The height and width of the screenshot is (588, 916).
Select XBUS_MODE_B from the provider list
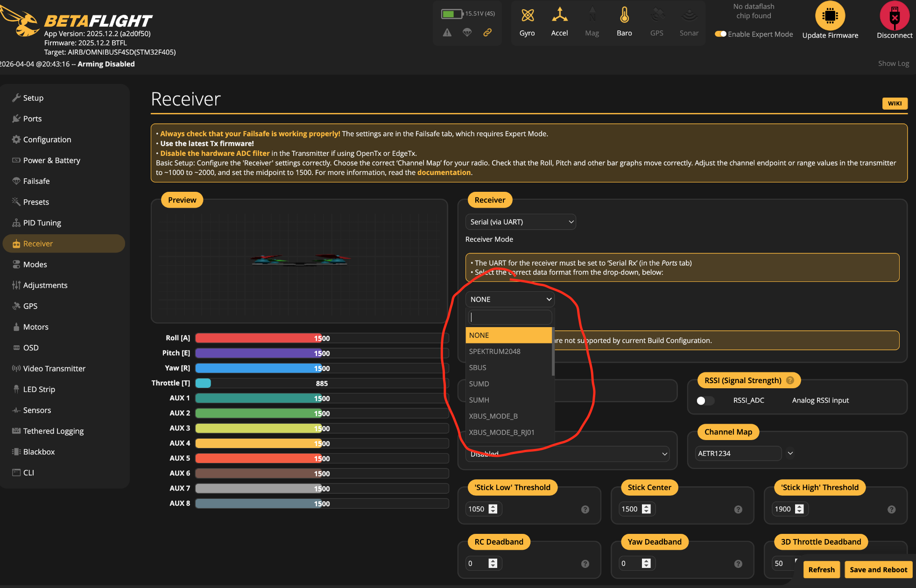tap(509, 416)
